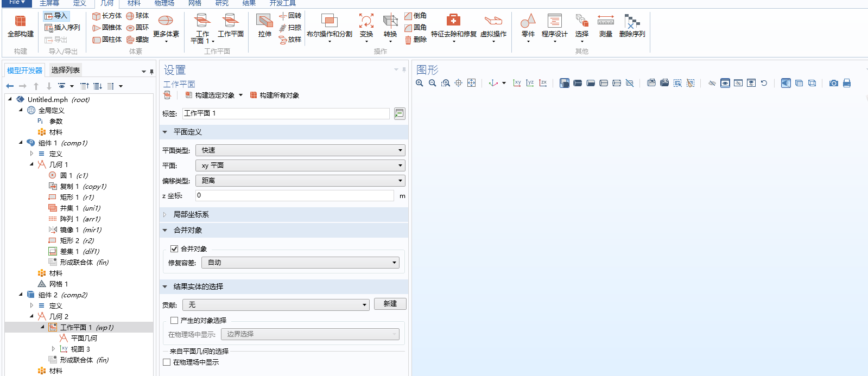Switch to the zx view

[x=543, y=83]
